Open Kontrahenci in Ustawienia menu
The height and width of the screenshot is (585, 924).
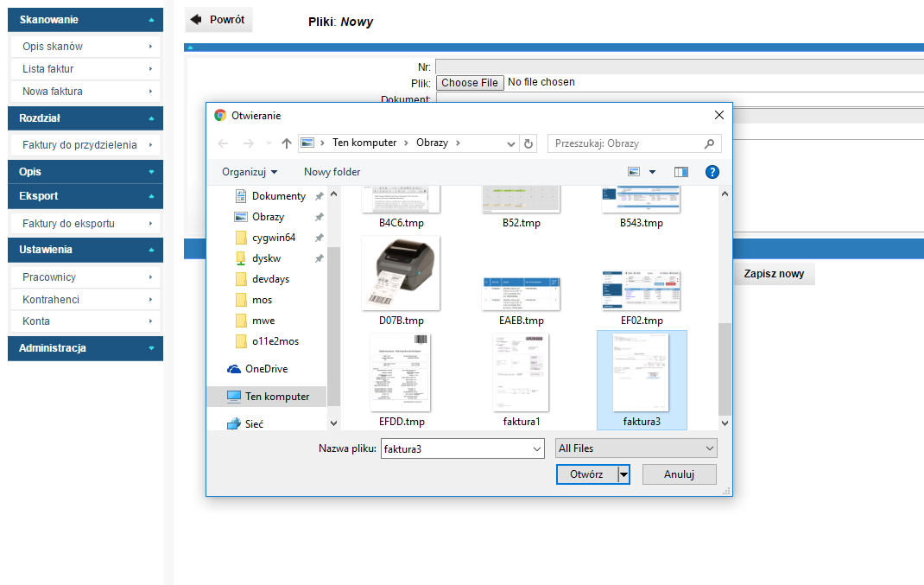(85, 299)
